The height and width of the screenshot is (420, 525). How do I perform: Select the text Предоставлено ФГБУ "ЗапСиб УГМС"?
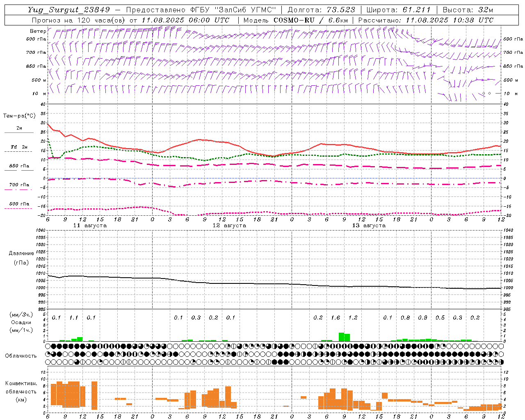pyautogui.click(x=201, y=10)
